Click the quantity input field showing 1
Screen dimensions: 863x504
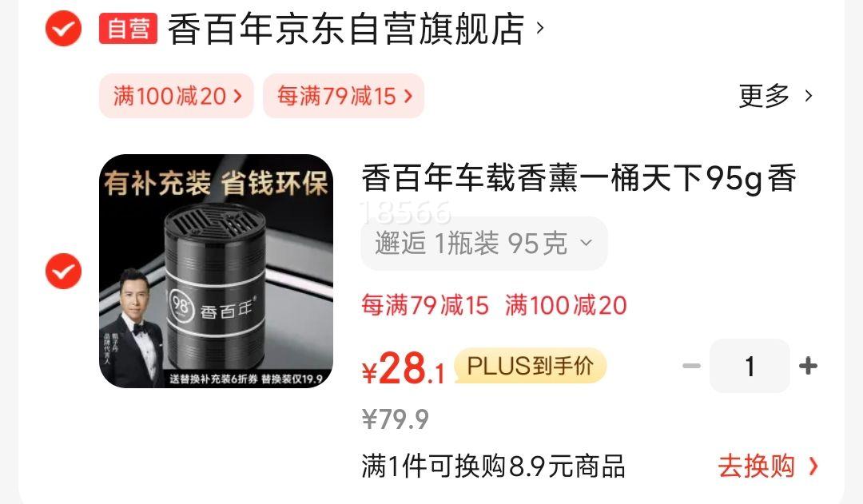coord(750,366)
